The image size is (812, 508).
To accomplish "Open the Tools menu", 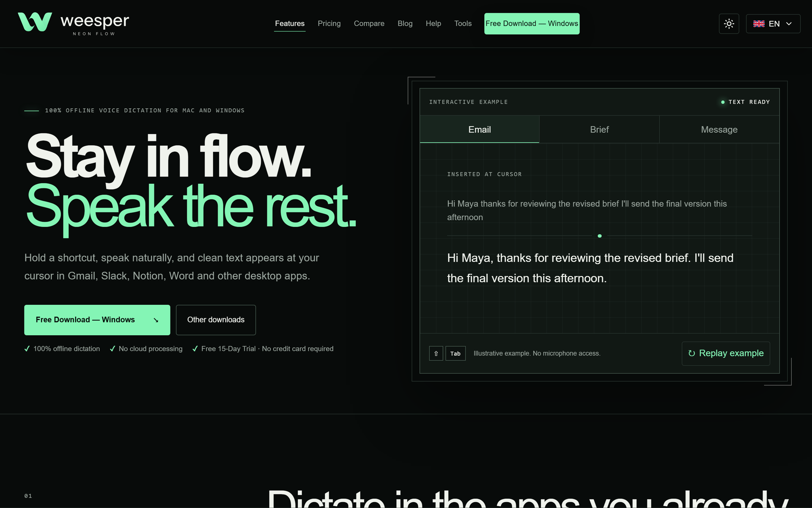I will [x=463, y=24].
